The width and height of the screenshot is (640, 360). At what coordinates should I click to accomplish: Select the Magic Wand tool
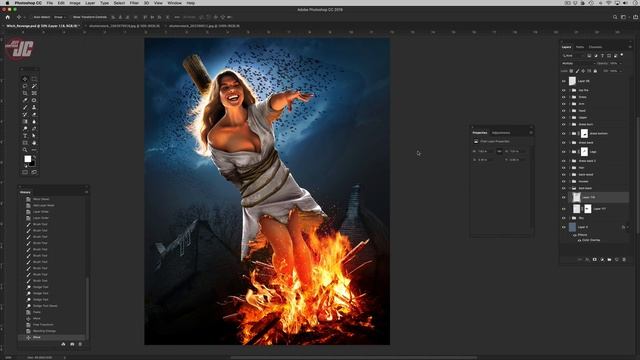[34, 86]
